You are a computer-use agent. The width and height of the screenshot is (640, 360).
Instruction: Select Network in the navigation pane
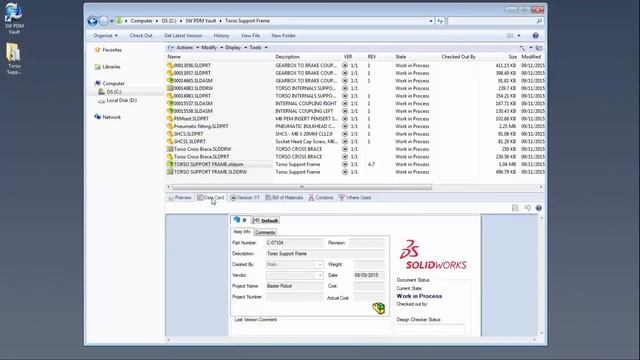click(x=111, y=117)
